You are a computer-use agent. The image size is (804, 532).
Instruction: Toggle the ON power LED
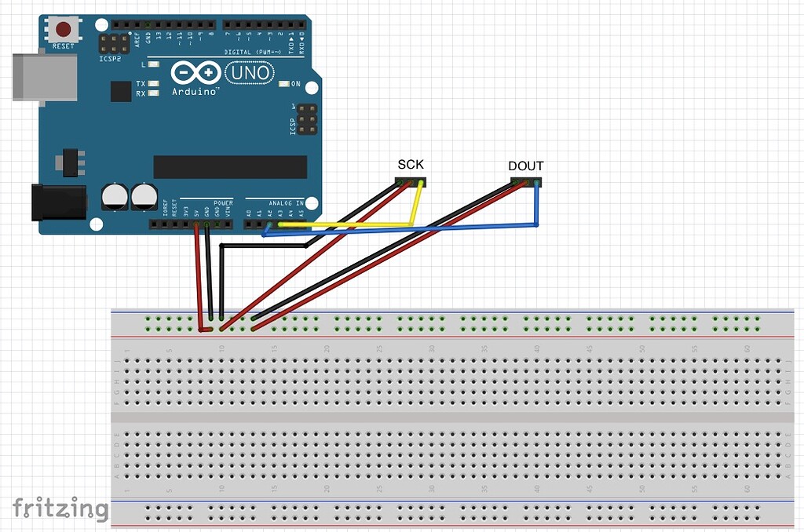[283, 83]
